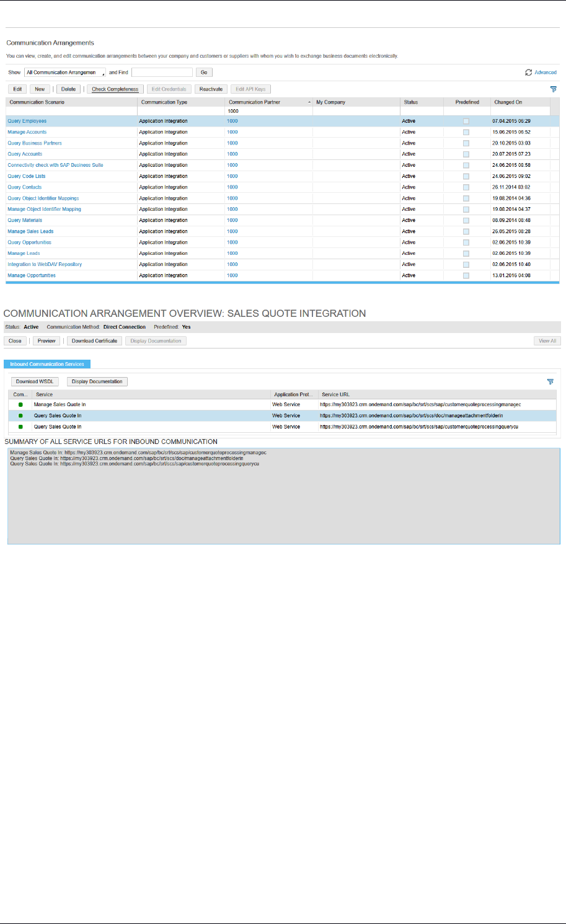
Task: Open Query Object Identifier Mappings link
Action: click(x=43, y=198)
